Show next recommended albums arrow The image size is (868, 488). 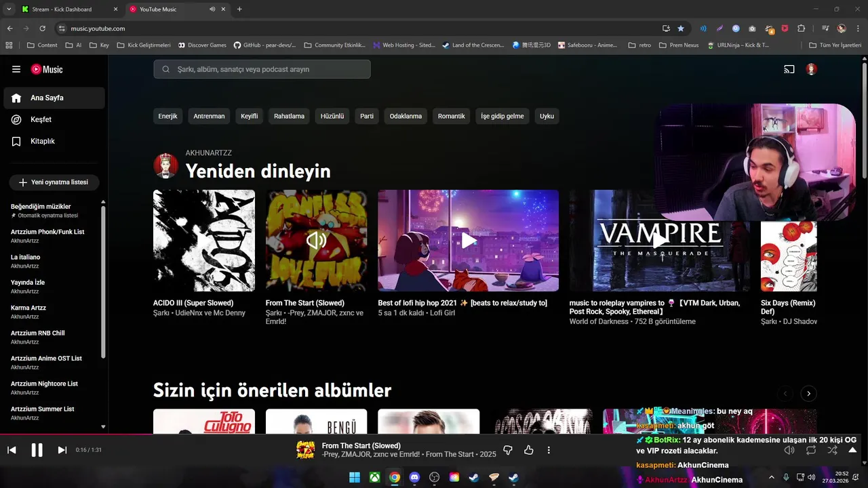808,394
